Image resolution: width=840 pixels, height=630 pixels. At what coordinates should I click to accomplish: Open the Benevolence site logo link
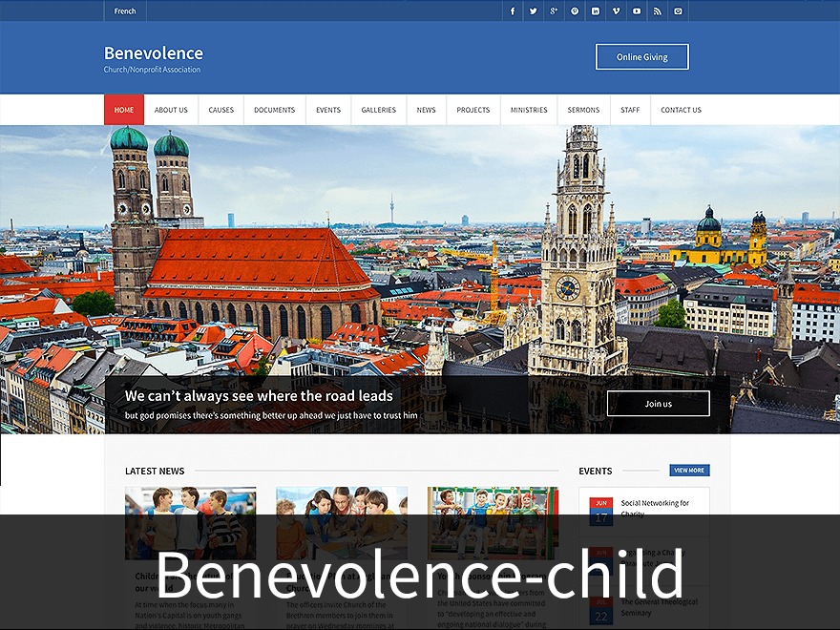coord(153,53)
